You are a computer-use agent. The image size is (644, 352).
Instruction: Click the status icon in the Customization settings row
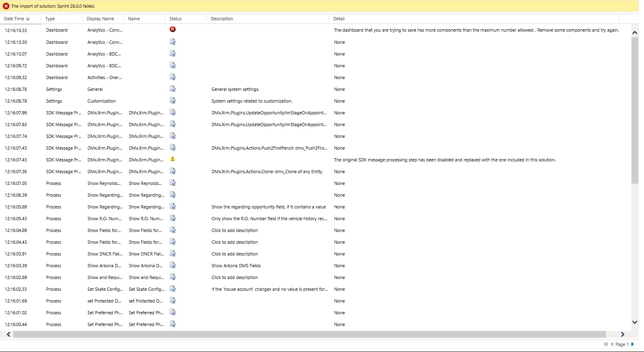click(x=173, y=100)
